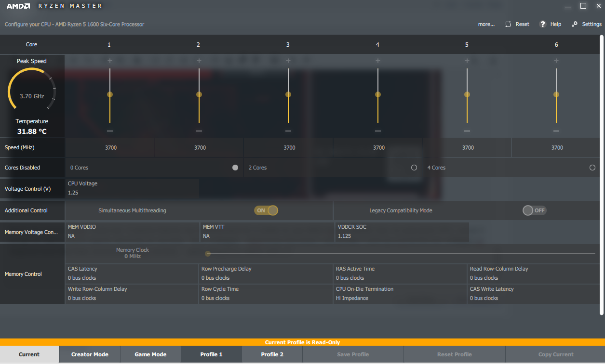Click the 31.88 °C temperature reading
The height and width of the screenshot is (364, 605).
click(x=32, y=131)
